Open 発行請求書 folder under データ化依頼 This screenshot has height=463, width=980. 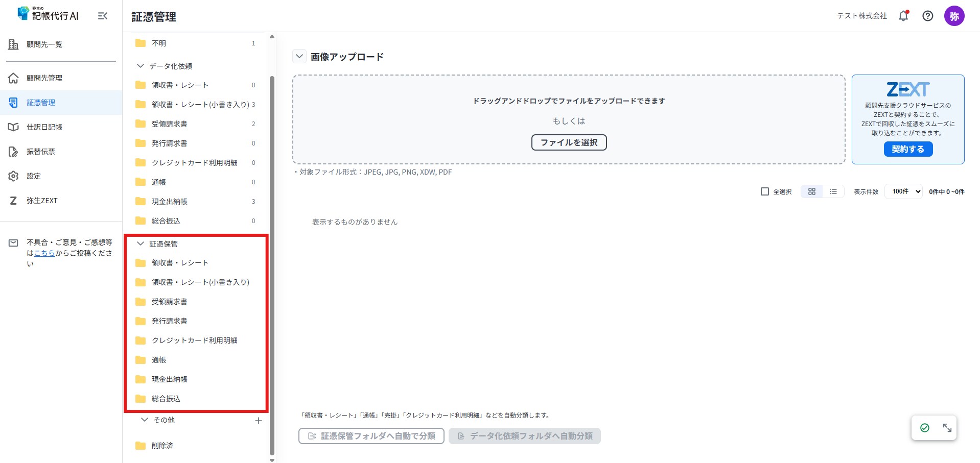[x=195, y=143]
